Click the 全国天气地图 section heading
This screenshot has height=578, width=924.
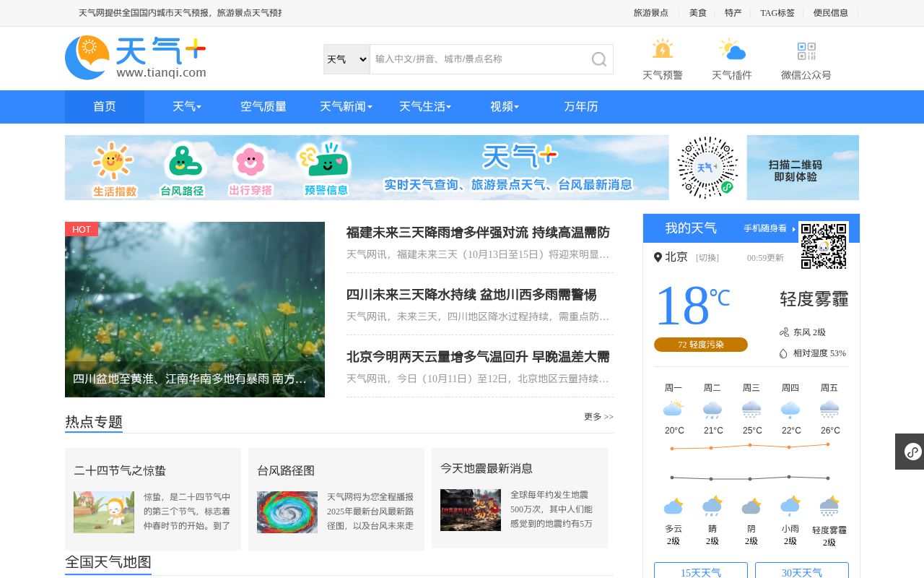pos(108,562)
